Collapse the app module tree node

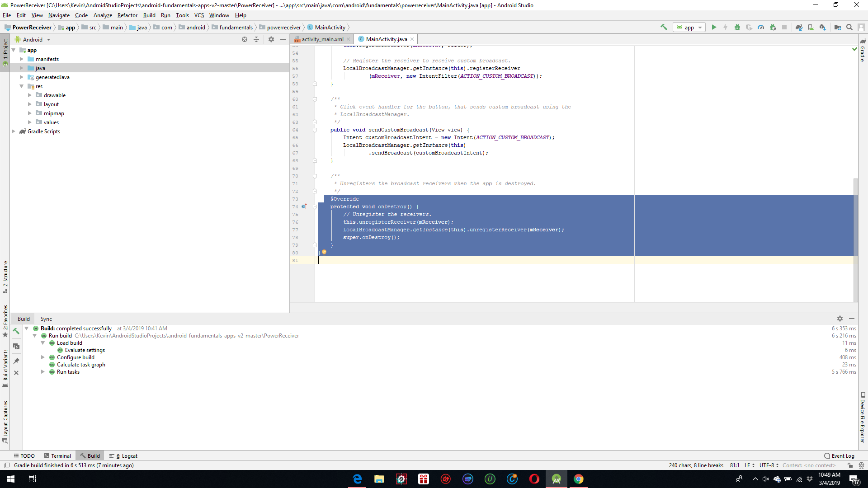pos(14,50)
